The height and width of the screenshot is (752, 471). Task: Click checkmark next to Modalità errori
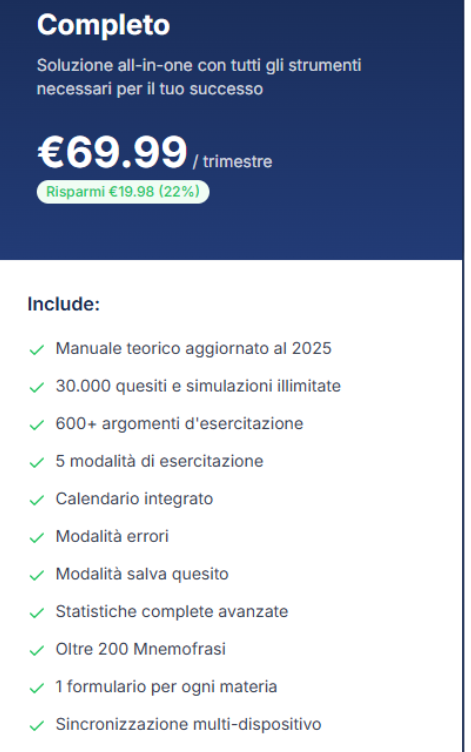pos(36,538)
